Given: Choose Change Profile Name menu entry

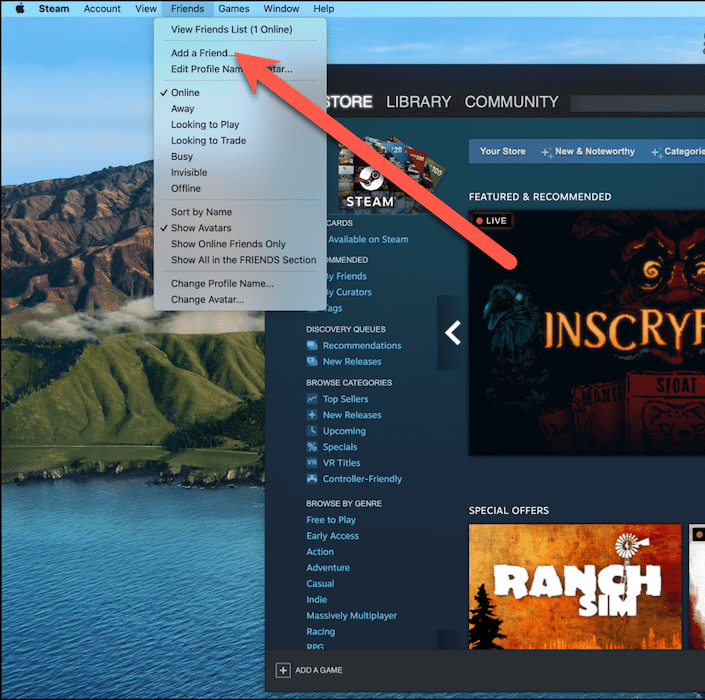Looking at the screenshot, I should coord(222,284).
